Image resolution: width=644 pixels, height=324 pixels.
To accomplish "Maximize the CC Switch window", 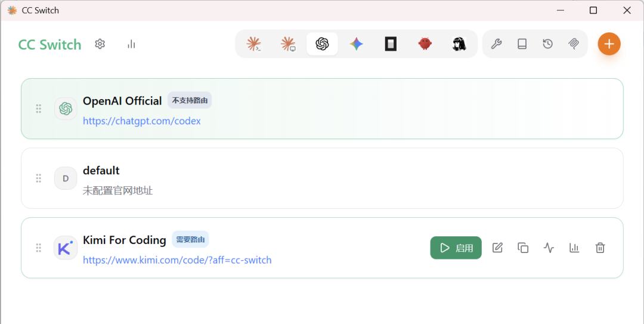I will (593, 10).
